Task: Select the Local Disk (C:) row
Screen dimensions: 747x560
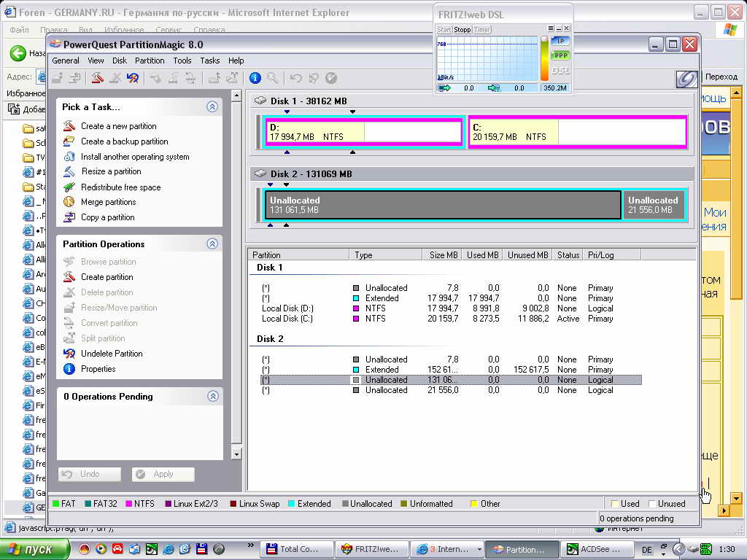Action: coord(451,319)
